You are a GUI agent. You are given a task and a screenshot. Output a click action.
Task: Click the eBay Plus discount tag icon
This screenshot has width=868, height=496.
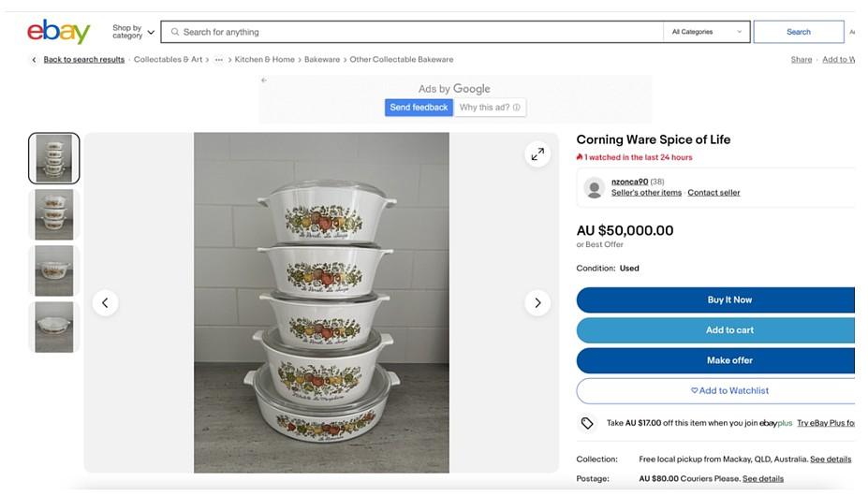pos(587,423)
